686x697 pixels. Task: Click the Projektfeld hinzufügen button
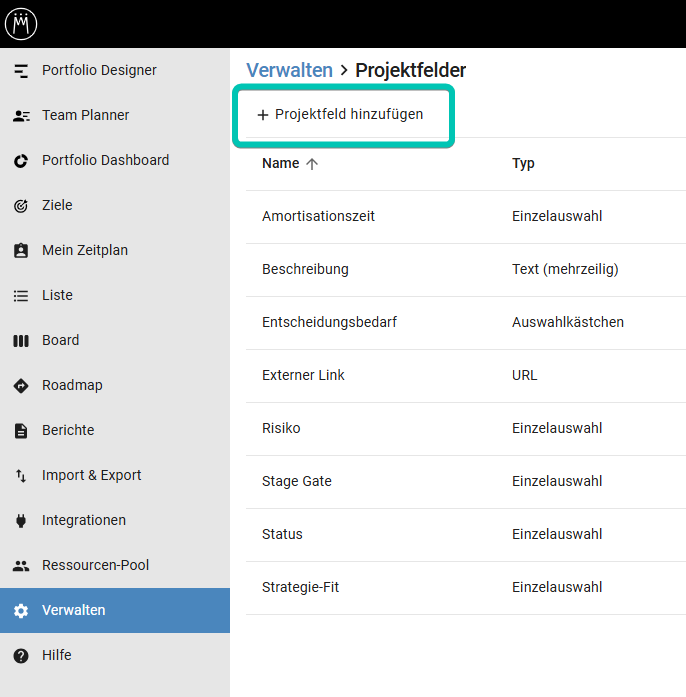click(341, 115)
